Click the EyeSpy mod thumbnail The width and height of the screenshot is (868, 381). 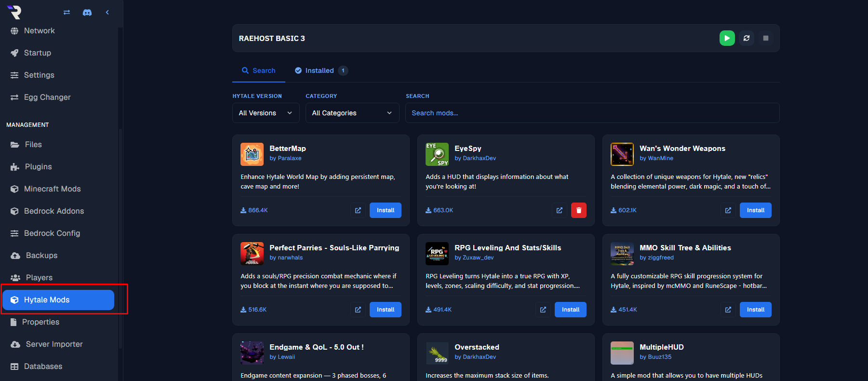(437, 154)
